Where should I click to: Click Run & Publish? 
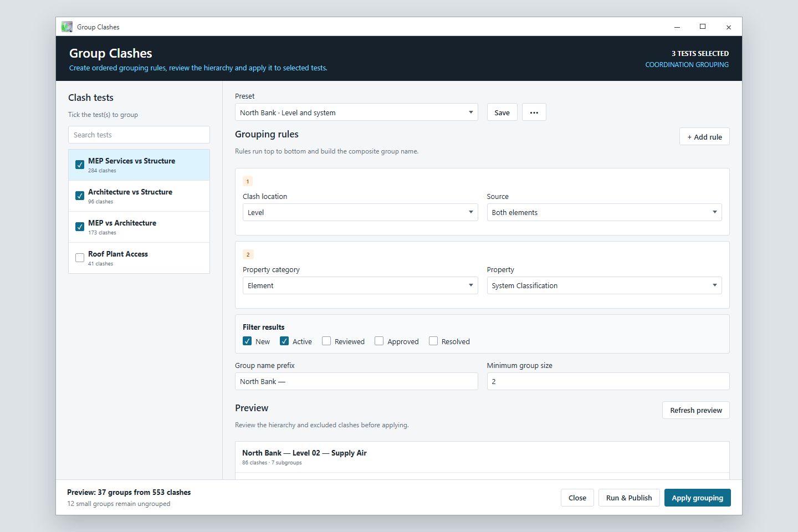pyautogui.click(x=629, y=498)
